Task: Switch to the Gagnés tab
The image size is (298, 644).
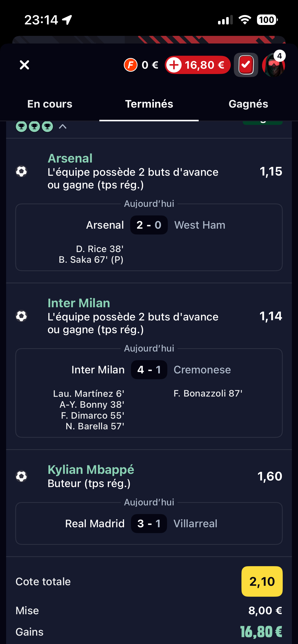Action: pyautogui.click(x=248, y=104)
